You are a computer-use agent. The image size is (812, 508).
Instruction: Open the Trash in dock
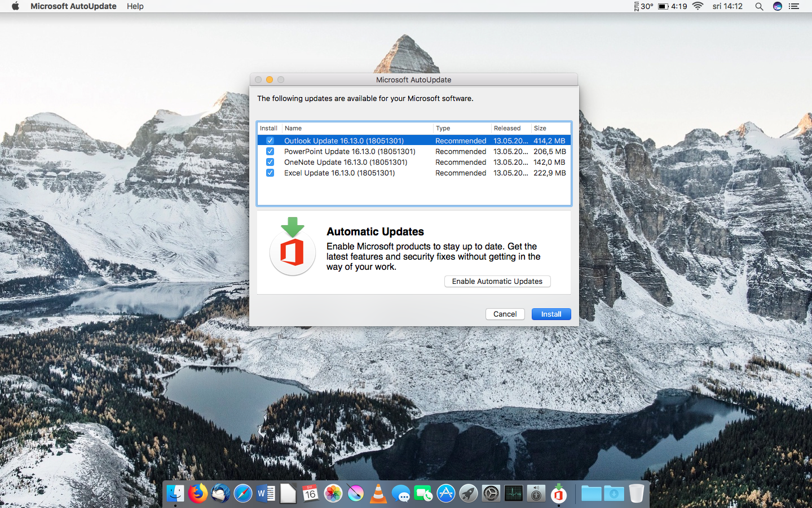click(637, 494)
